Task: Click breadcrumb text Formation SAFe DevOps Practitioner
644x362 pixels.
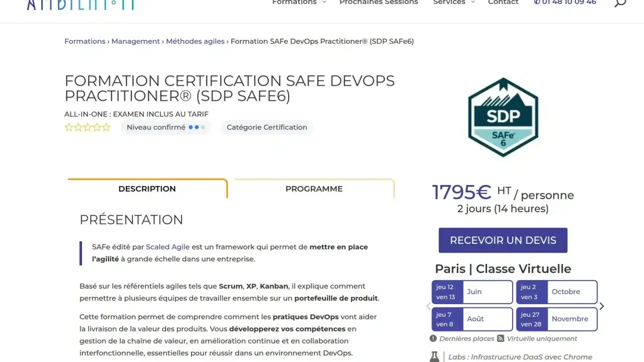Action: pyautogui.click(x=322, y=41)
